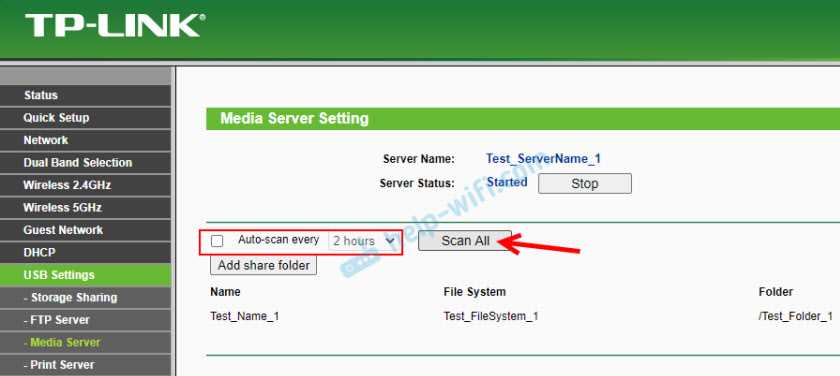840x376 pixels.
Task: Open Print Server submenu
Action: 86,365
